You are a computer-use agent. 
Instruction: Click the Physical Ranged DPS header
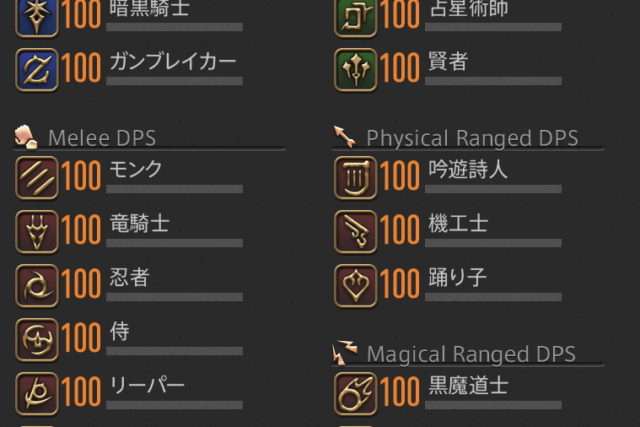[472, 138]
